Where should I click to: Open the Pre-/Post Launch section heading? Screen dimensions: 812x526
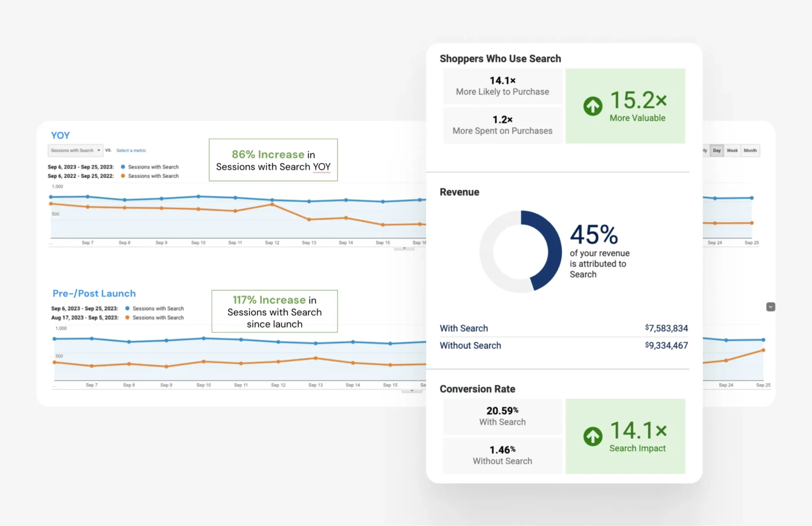pos(94,293)
